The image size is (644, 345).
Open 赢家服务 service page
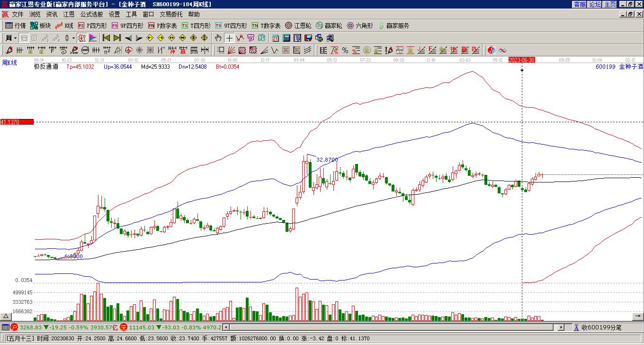(x=394, y=26)
